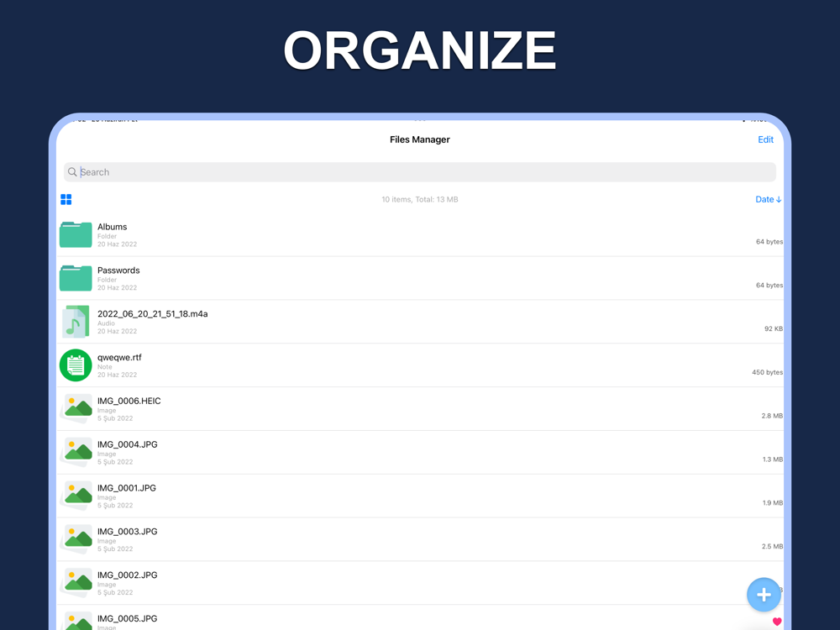Tap the blue plus add button

(x=764, y=595)
